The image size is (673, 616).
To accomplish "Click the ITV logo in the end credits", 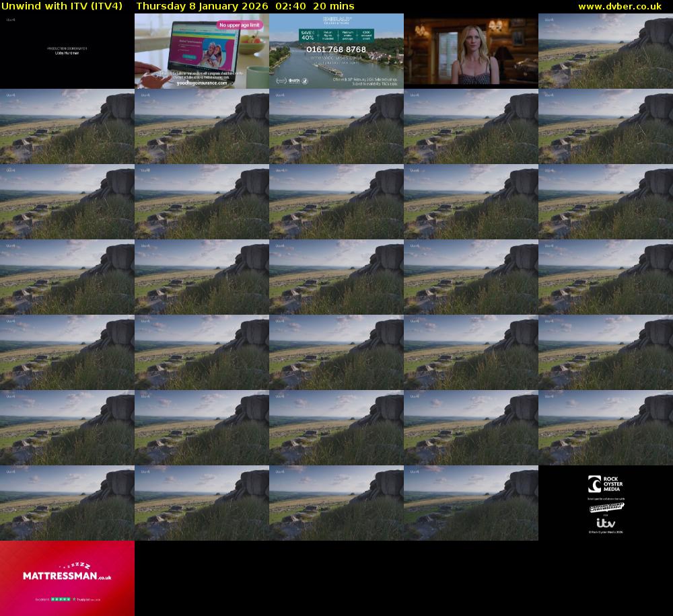I will tap(605, 523).
